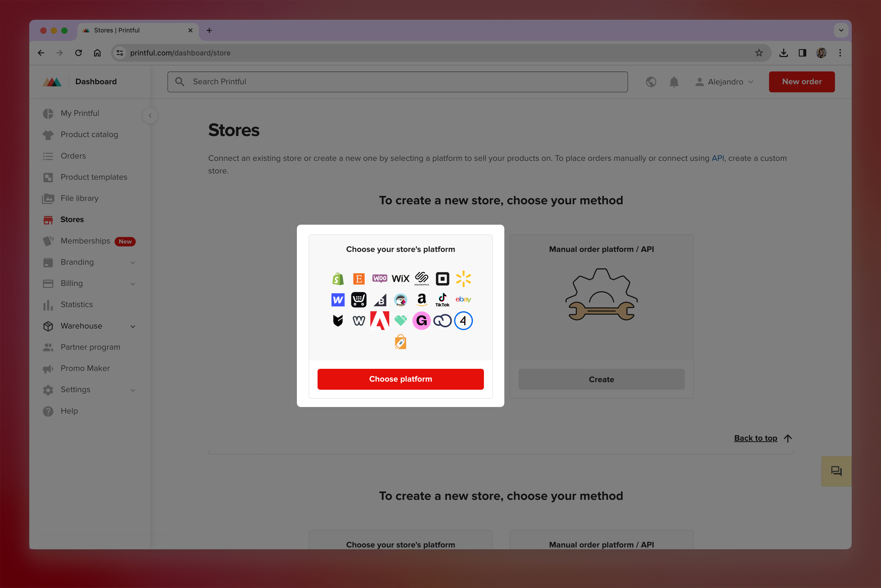The height and width of the screenshot is (588, 881).
Task: Click the orange Etsy logo
Action: point(359,279)
